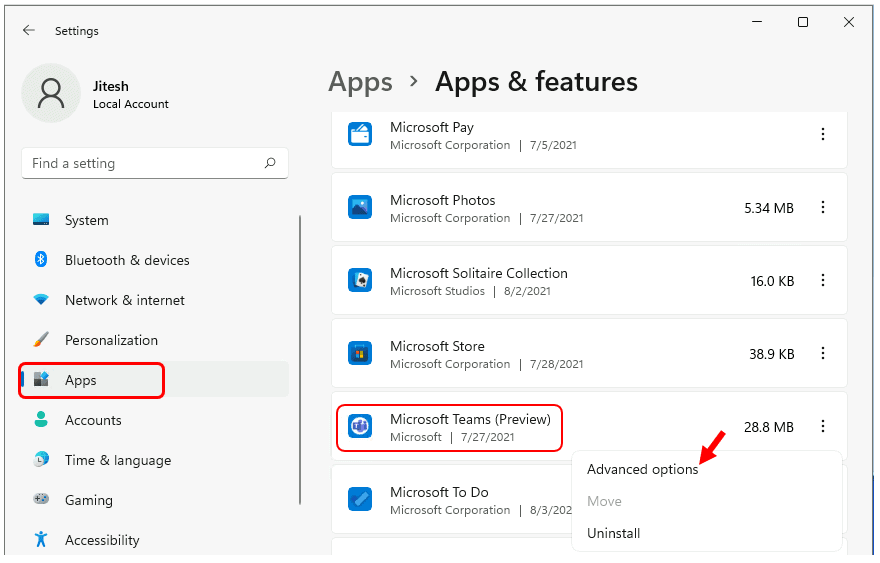
Task: Open three-dot menu for Microsoft Teams (Preview)
Action: coord(823,426)
